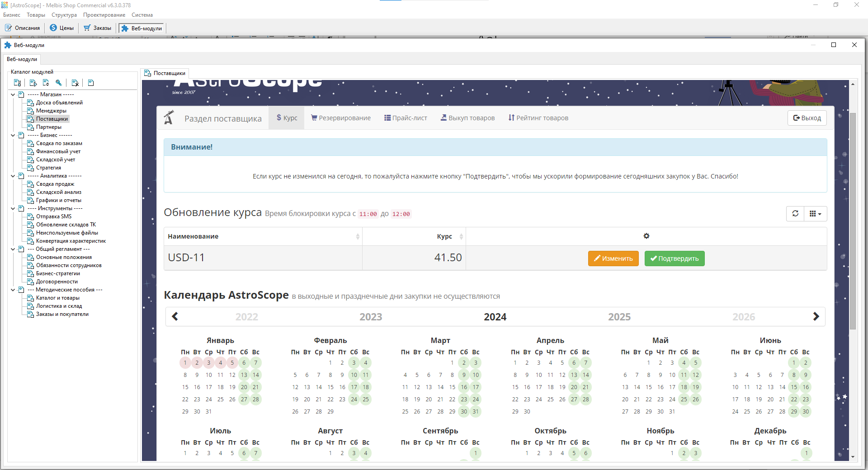Collapse the Общий регламент tree group
This screenshot has height=470, width=868.
pyautogui.click(x=13, y=249)
